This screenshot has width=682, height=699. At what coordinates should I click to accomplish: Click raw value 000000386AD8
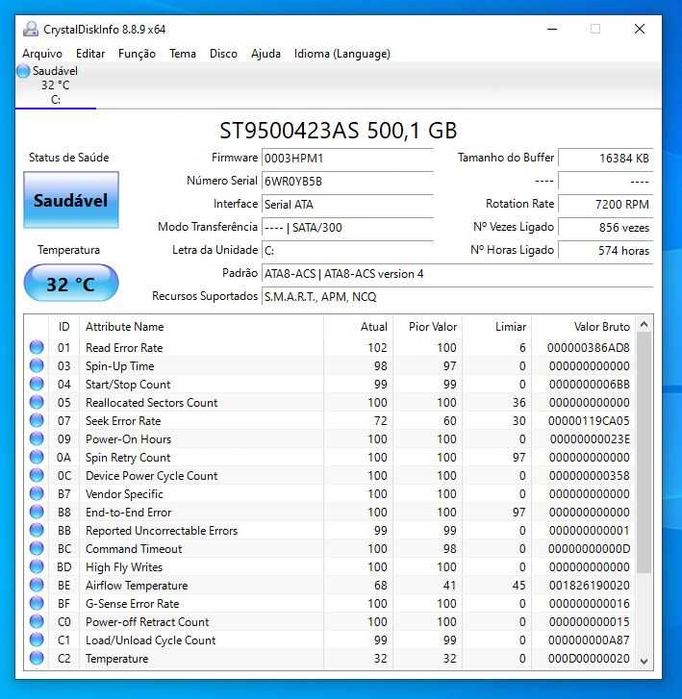point(588,348)
